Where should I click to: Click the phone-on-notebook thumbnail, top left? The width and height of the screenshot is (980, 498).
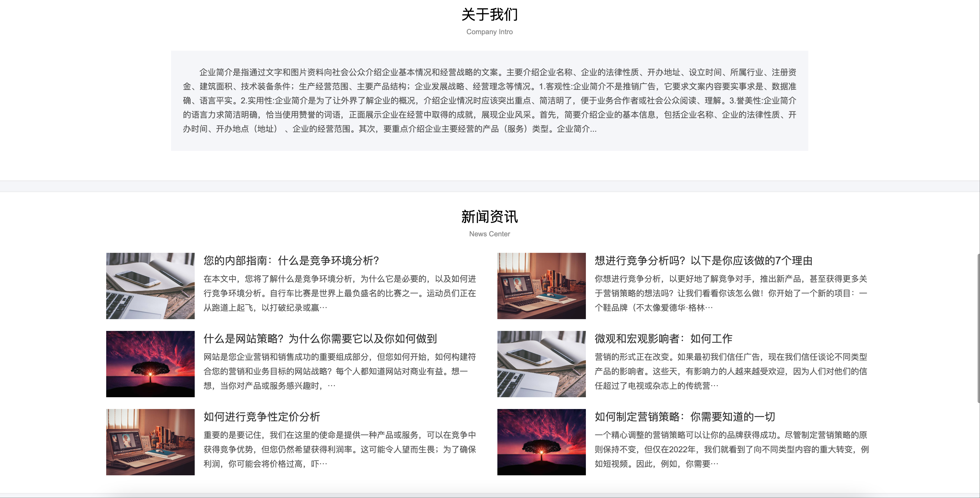pyautogui.click(x=150, y=286)
